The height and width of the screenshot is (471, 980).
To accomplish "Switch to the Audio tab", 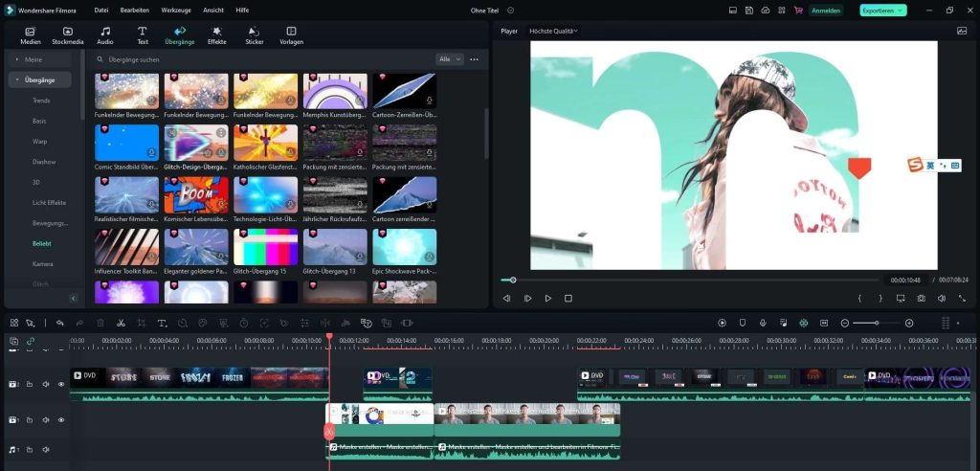I will pyautogui.click(x=105, y=35).
